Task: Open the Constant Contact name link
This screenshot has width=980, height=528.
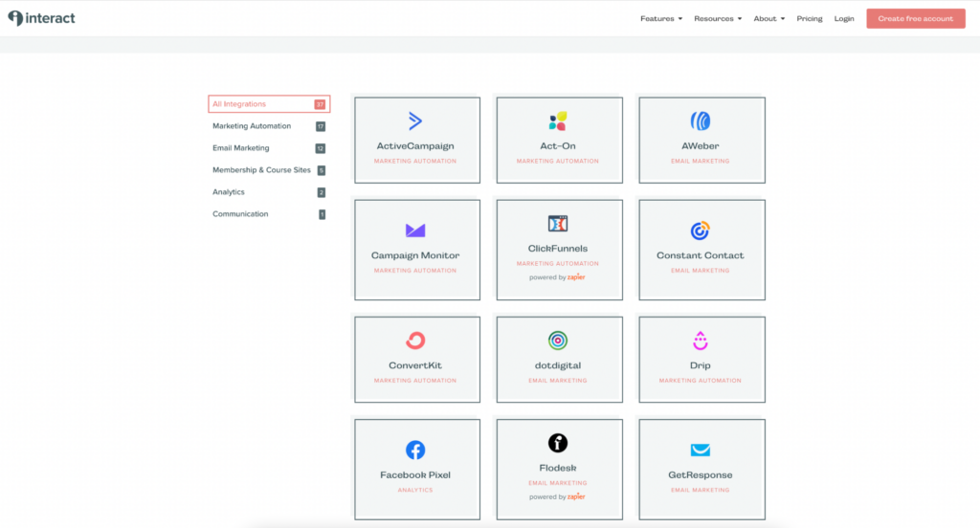Action: 700,255
